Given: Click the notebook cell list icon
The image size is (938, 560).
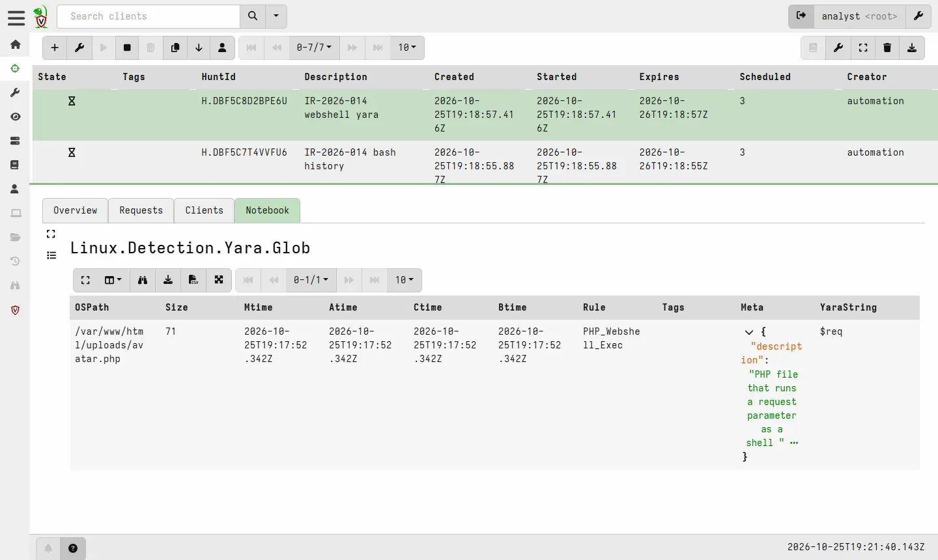Looking at the screenshot, I should [51, 255].
